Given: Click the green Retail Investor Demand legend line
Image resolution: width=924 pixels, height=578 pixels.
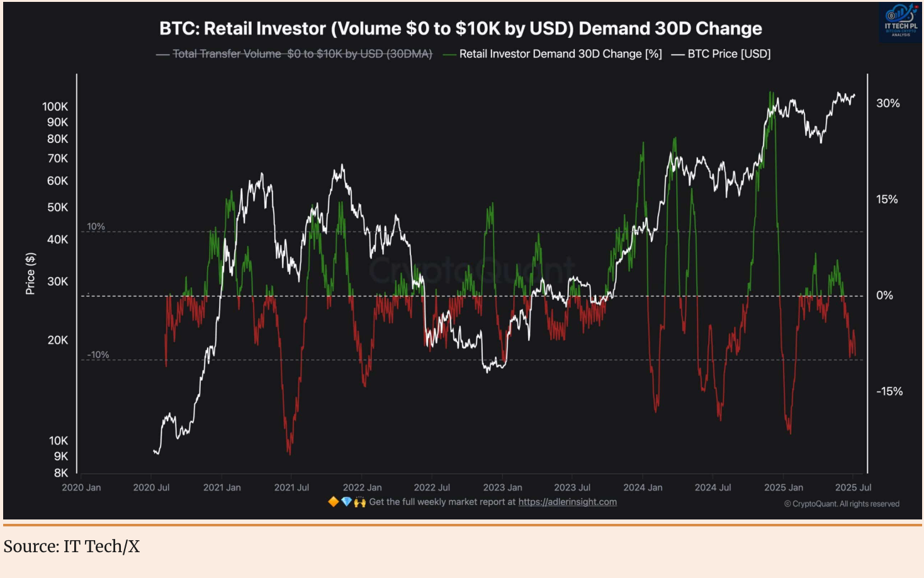Looking at the screenshot, I should (449, 54).
